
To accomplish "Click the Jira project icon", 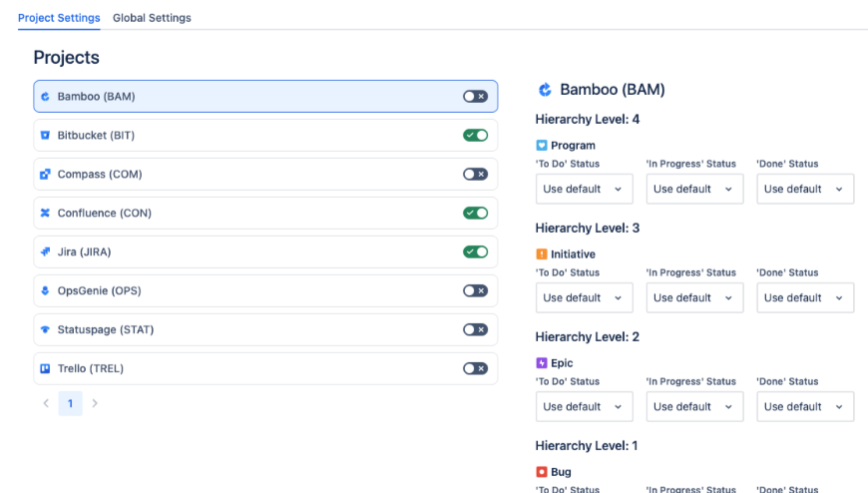I will tap(45, 252).
